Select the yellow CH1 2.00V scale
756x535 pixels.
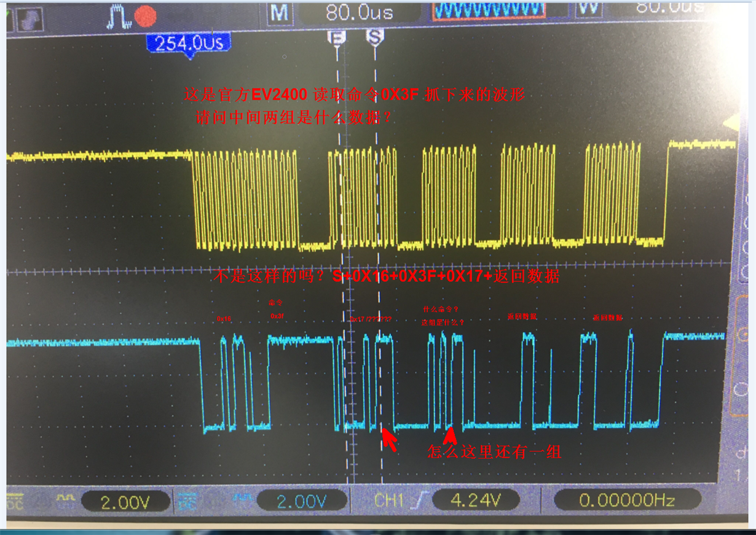(125, 503)
